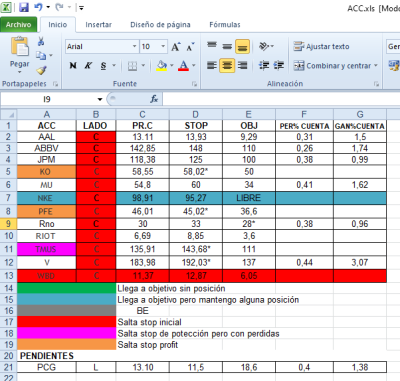Click the Insert function fx icon
The height and width of the screenshot is (381, 400).
click(x=154, y=99)
